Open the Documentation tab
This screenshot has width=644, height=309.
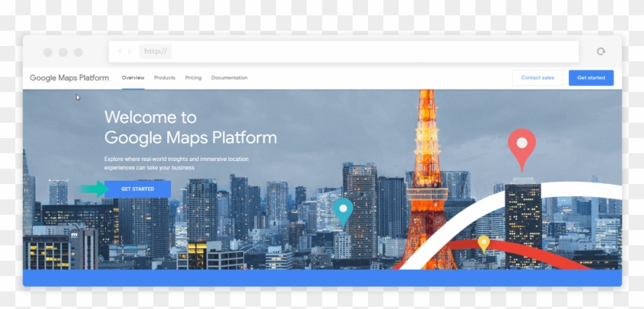(x=229, y=77)
